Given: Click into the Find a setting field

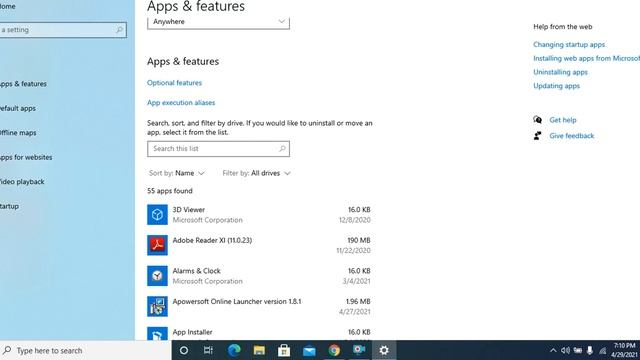Looking at the screenshot, I should [63, 30].
